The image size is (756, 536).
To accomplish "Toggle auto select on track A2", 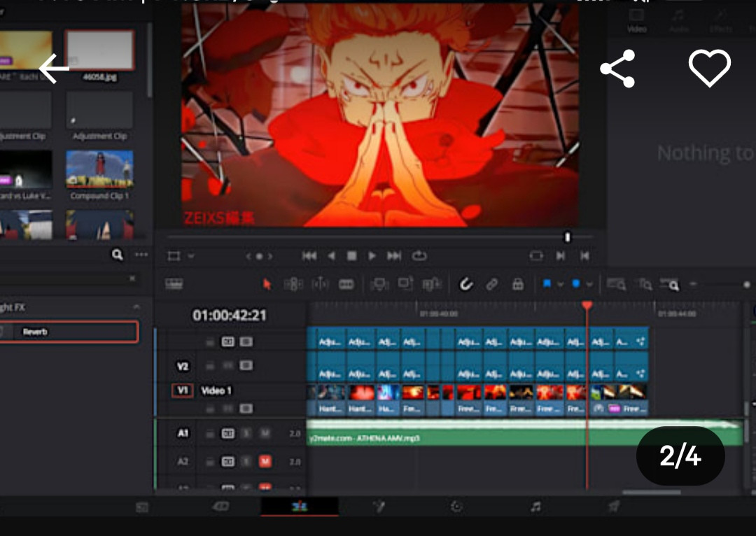I will 227,462.
